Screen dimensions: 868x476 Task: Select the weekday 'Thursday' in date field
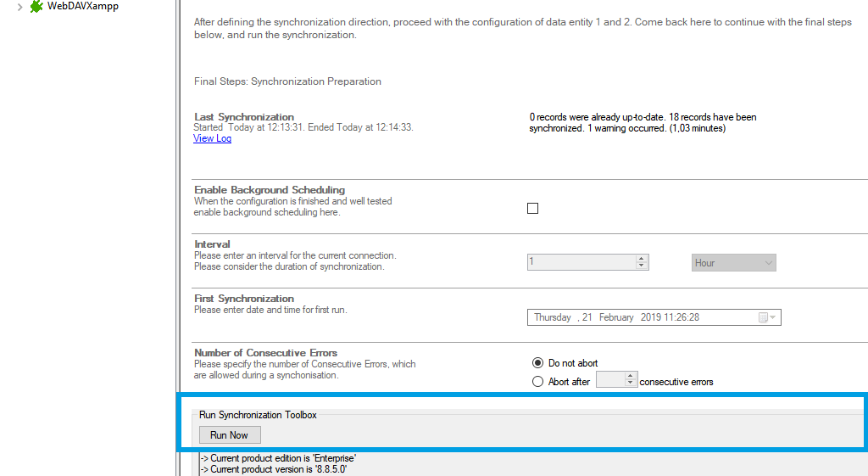[553, 317]
